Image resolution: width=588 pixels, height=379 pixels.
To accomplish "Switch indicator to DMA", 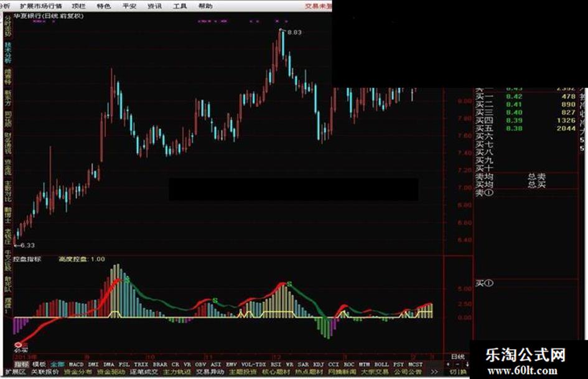I will tap(109, 364).
